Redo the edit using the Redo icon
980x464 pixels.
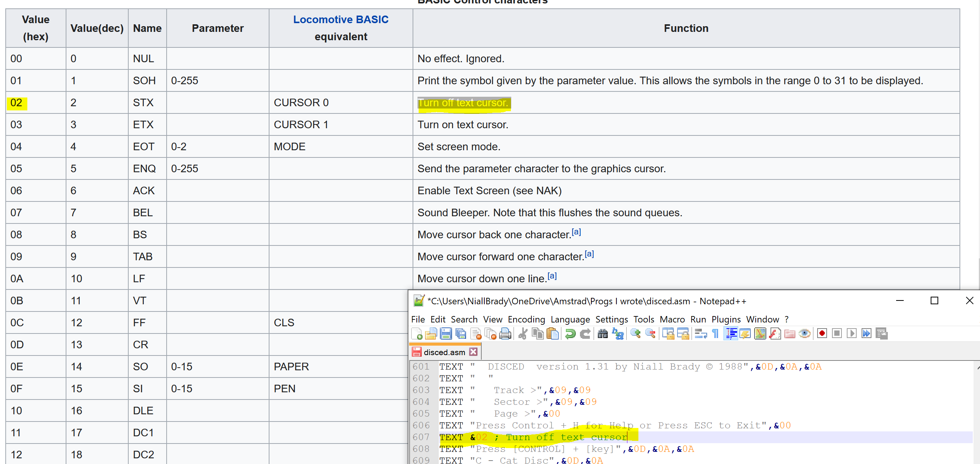[585, 334]
